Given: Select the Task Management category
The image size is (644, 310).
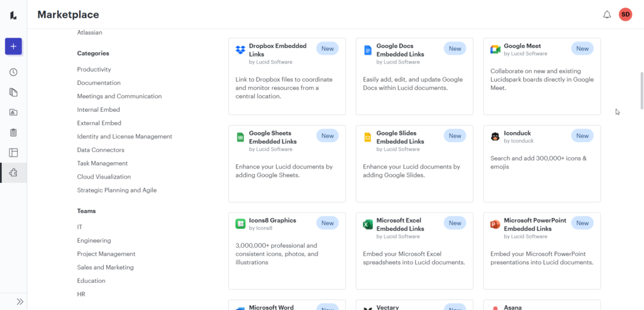Looking at the screenshot, I should click(103, 163).
